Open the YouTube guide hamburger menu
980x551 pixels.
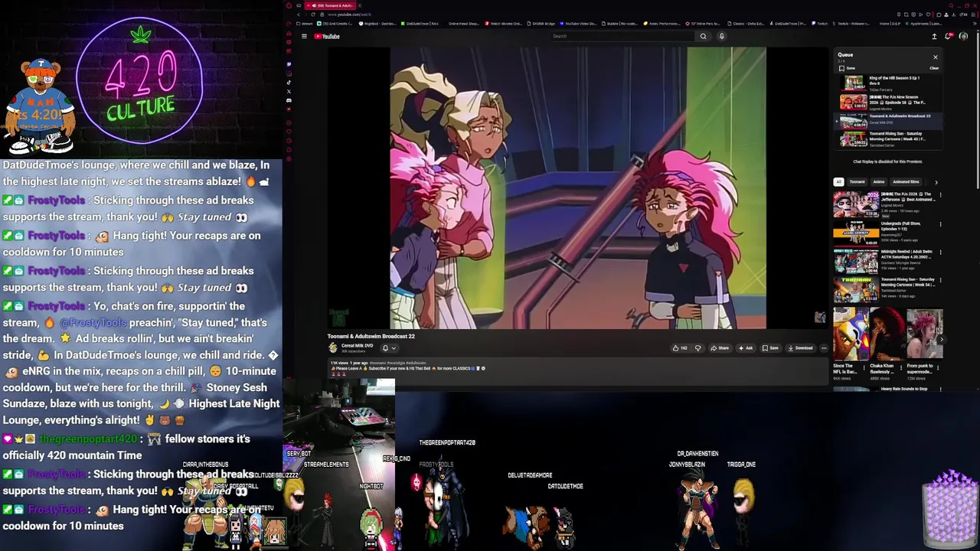click(x=304, y=36)
